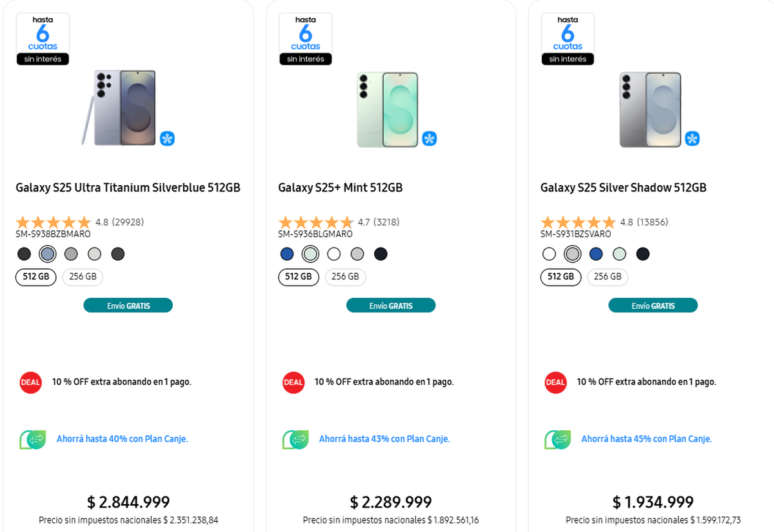Viewport: 774px width, 532px height.
Task: Click the snowflake badge on Galaxy S25 Silver Shadow
Action: coord(693,139)
